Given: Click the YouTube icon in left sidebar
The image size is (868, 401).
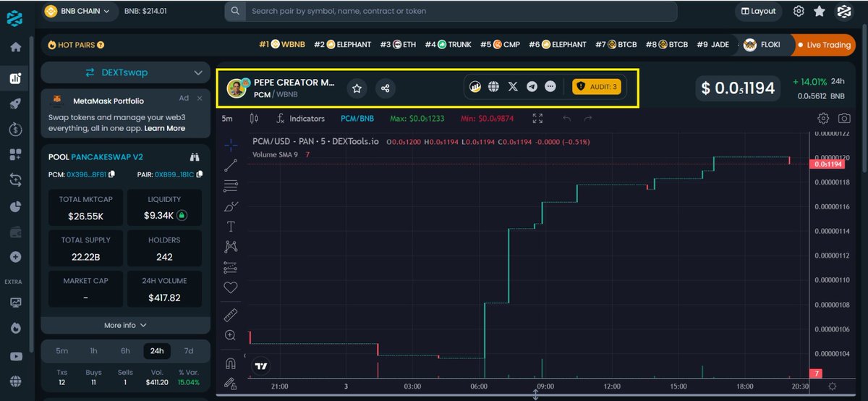Looking at the screenshot, I should click(15, 355).
